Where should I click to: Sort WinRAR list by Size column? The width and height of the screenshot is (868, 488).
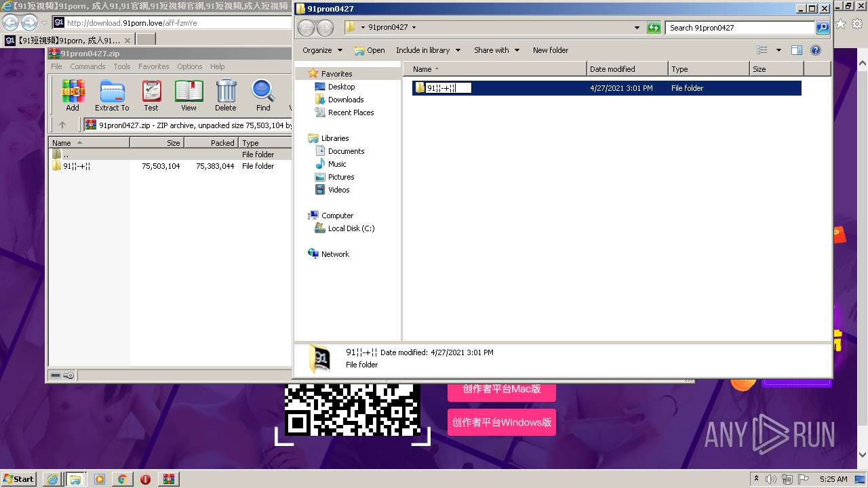coord(157,143)
